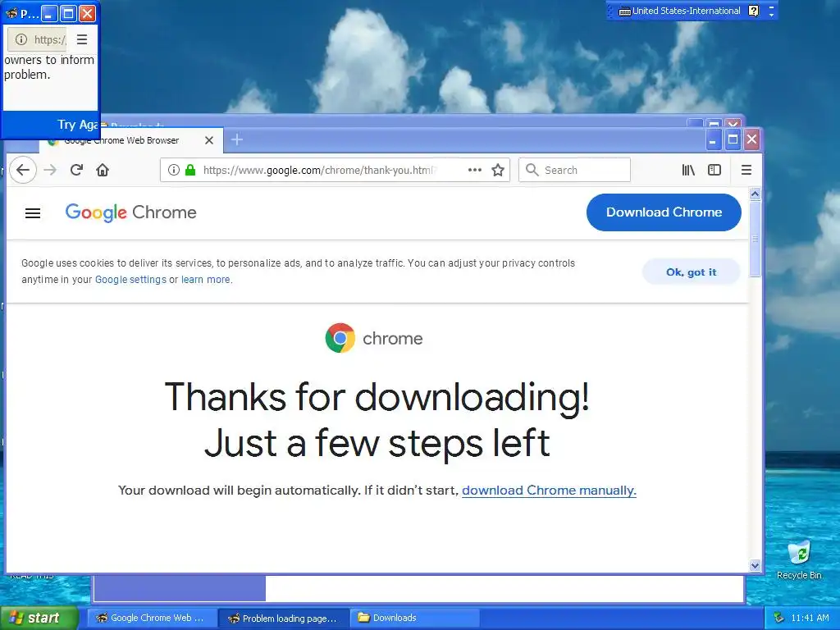Click the 11:41 AM taskbar clock
Viewport: 840px width, 630px height.
[x=810, y=618]
